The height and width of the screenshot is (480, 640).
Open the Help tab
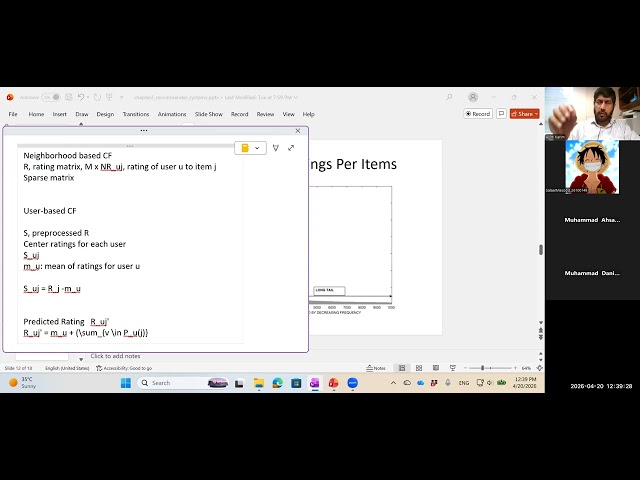pos(309,114)
